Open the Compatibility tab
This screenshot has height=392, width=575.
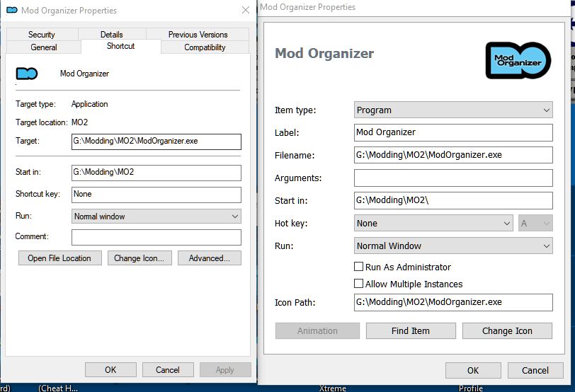point(205,47)
